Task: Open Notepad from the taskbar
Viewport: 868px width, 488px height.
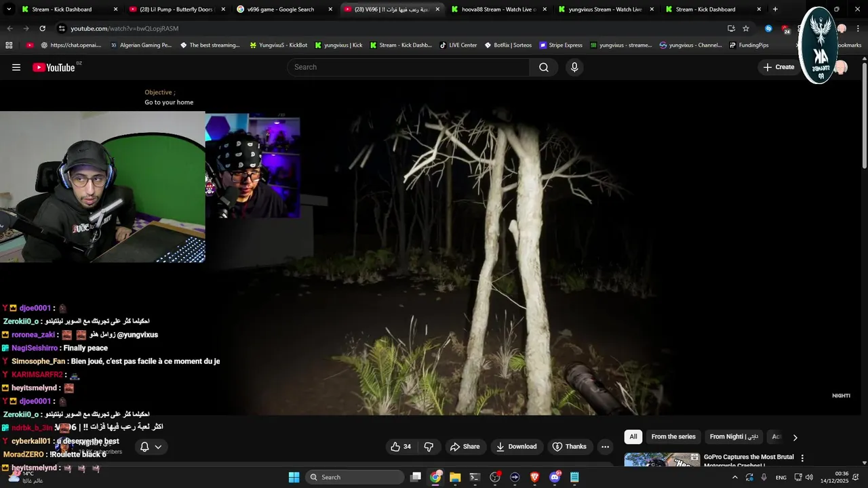Action: [x=574, y=477]
